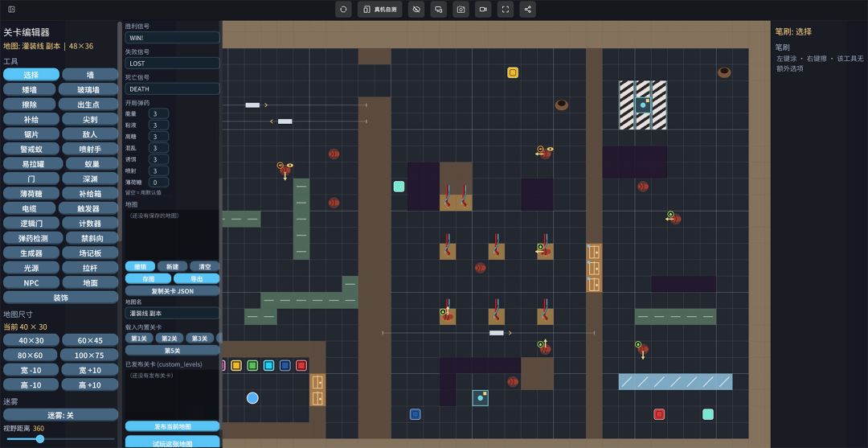Toggle the crossed-eye visibility icon
This screenshot has height=448, width=868.
tap(416, 10)
